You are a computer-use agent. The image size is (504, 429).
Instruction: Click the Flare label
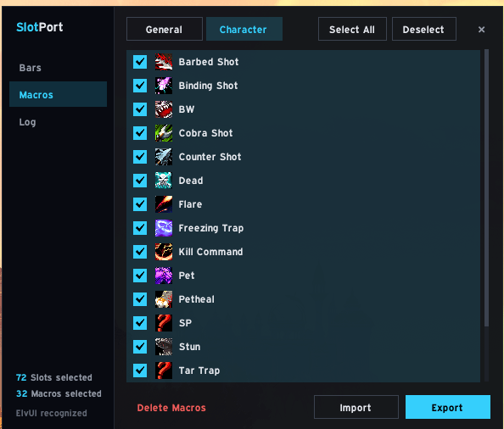click(190, 204)
